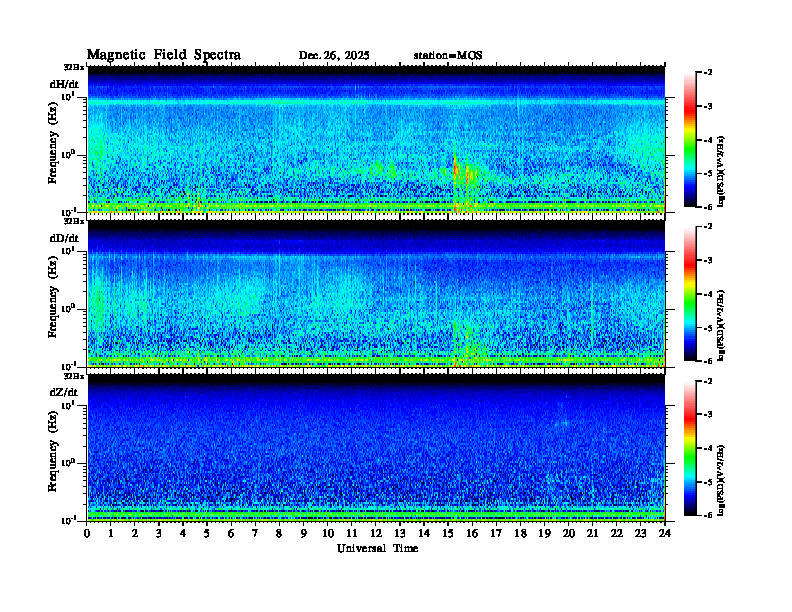Screen dimensions: 792x612
Task: Click the color scale bar beside dZ/dt panel
Action: pyautogui.click(x=690, y=448)
